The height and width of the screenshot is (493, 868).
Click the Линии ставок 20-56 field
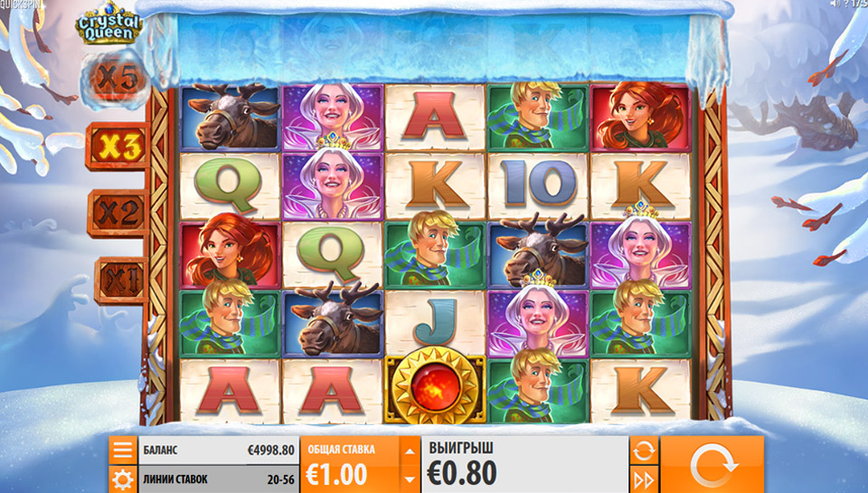(x=218, y=479)
